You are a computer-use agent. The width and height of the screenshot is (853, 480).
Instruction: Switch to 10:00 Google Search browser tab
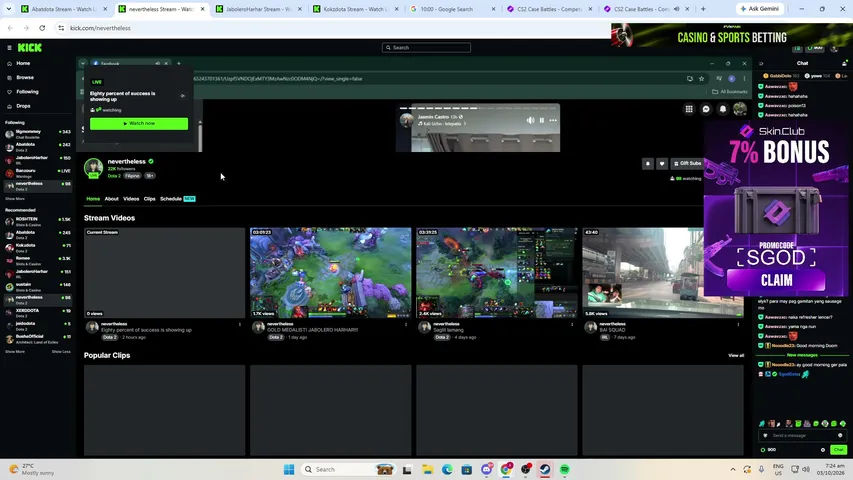tap(449, 9)
